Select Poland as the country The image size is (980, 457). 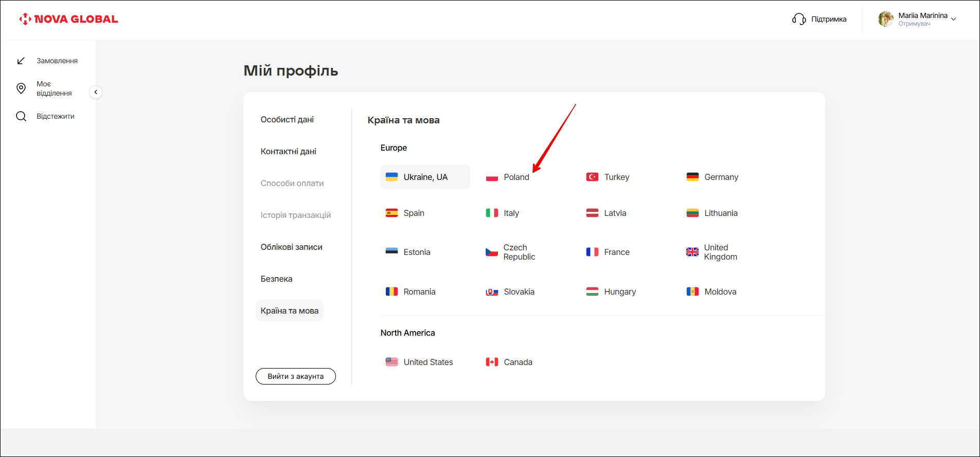(x=516, y=177)
